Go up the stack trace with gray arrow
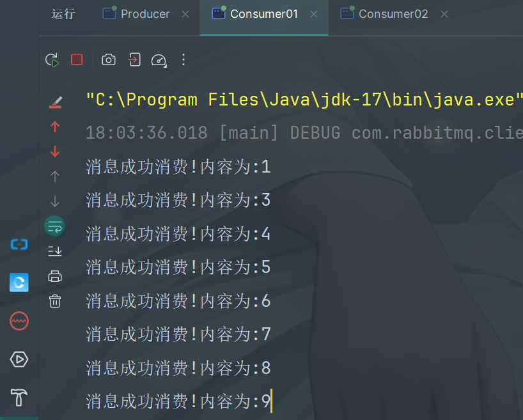The height and width of the screenshot is (420, 523). 55,176
